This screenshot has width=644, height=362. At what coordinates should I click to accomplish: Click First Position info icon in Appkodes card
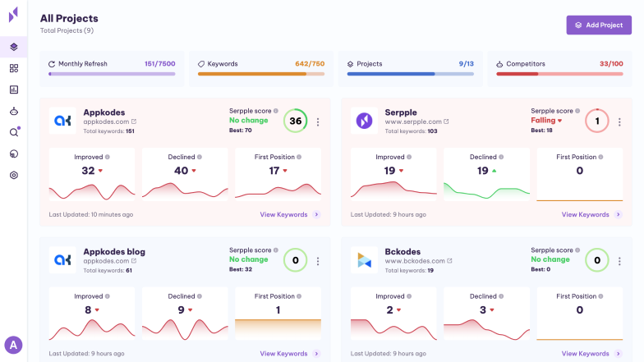[x=299, y=157]
